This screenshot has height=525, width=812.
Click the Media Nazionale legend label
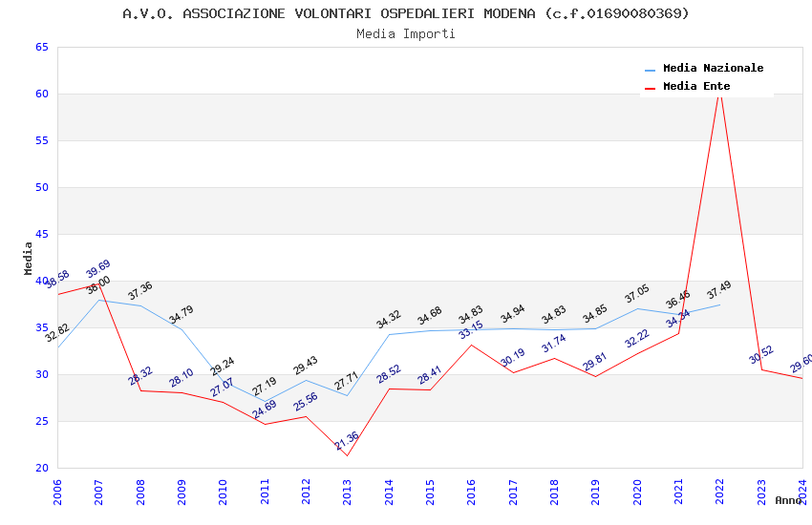coord(713,69)
